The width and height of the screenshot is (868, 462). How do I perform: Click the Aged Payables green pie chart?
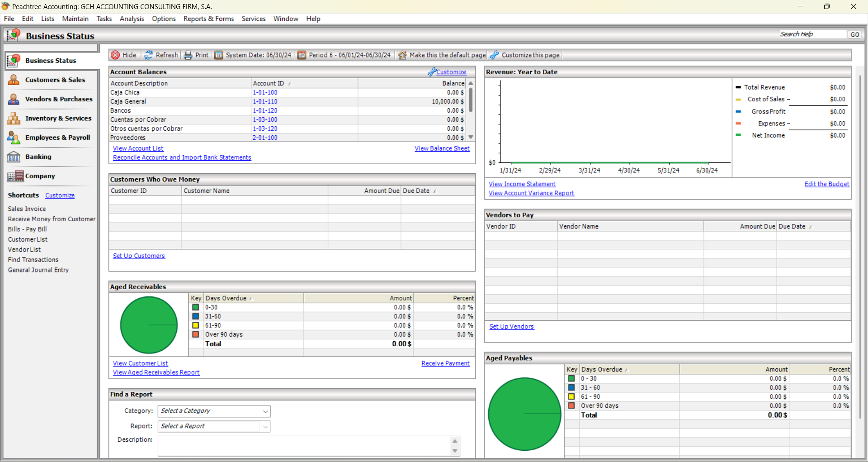(x=524, y=414)
